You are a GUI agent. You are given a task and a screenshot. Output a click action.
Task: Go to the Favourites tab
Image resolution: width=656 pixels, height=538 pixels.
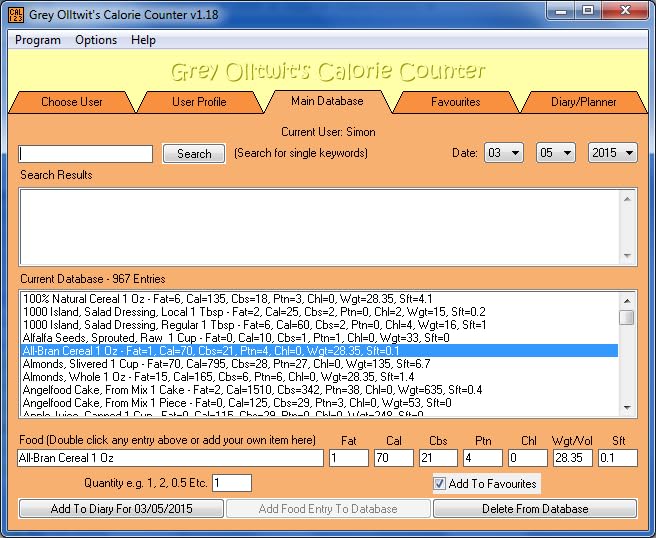coord(455,102)
